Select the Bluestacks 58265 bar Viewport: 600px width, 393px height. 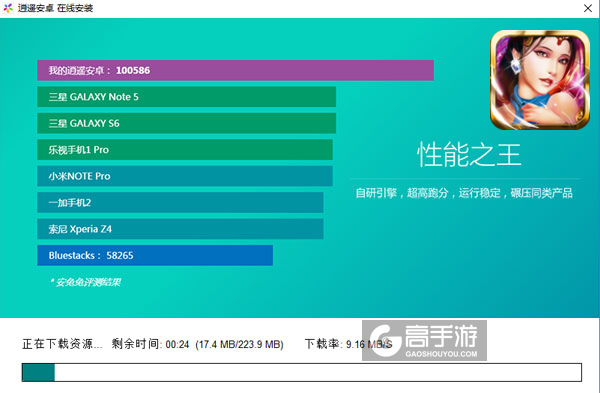coord(155,255)
